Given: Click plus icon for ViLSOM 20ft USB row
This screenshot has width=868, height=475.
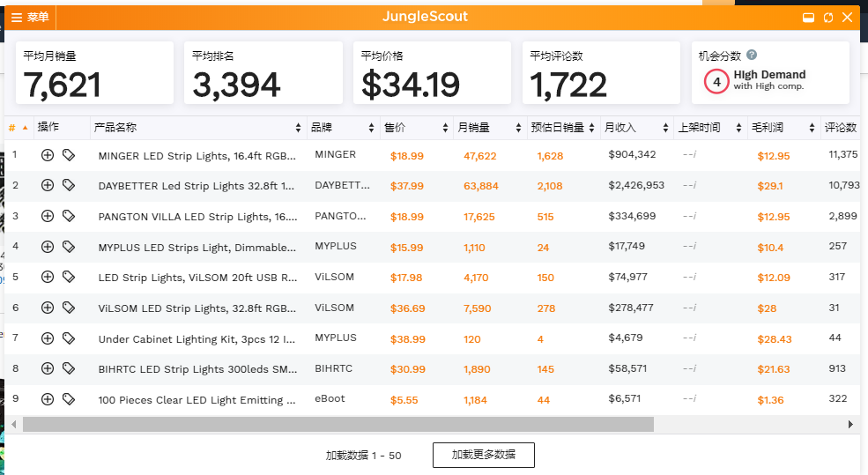Looking at the screenshot, I should (x=48, y=276).
